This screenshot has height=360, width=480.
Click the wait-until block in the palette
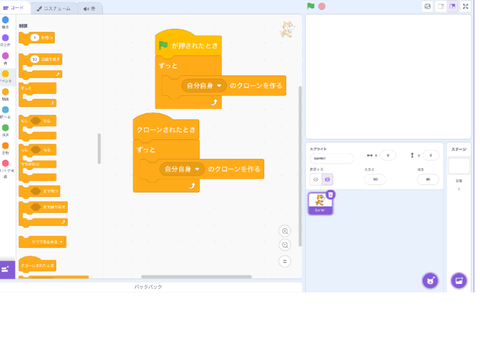click(x=39, y=191)
